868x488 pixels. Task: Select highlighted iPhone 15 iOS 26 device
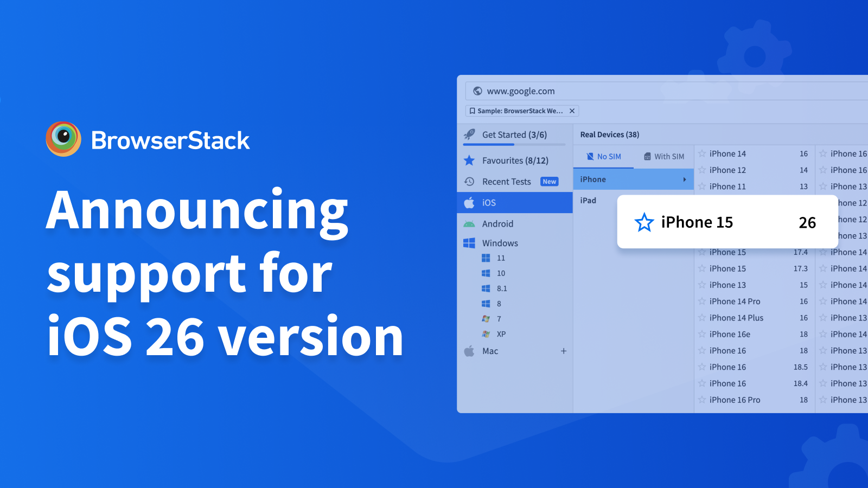point(727,222)
